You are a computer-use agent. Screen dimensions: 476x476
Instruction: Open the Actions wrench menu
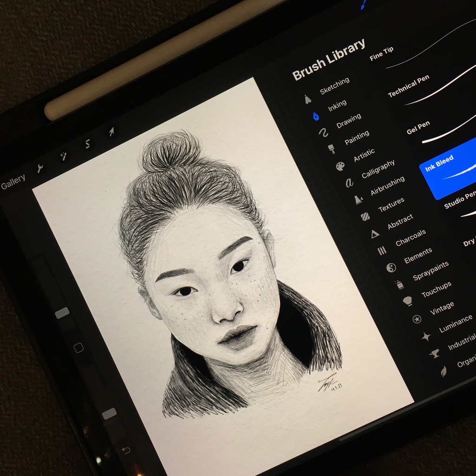coord(40,168)
